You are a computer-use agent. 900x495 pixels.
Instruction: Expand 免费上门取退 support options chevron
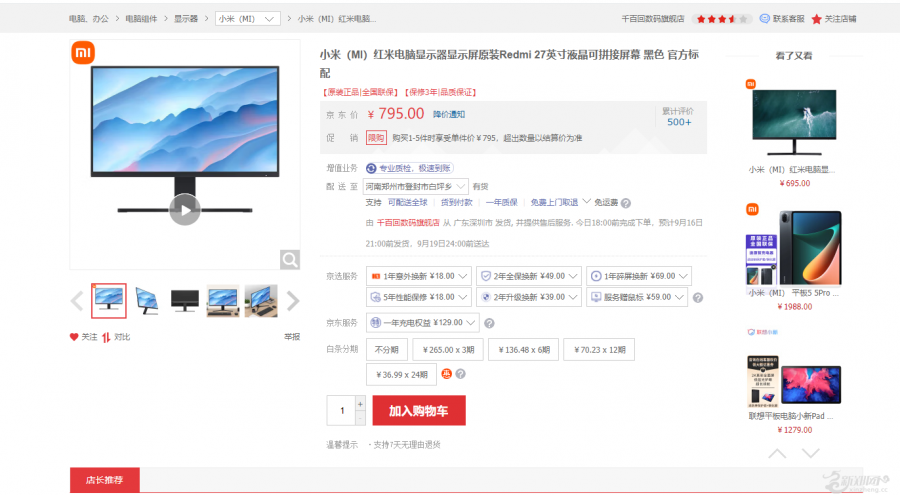point(586,202)
